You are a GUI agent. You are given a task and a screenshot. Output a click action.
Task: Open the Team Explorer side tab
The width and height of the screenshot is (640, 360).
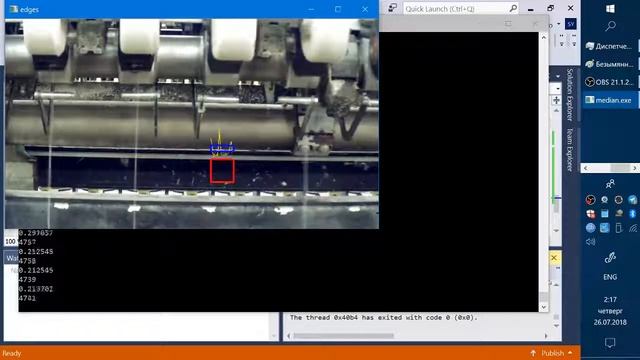point(570,149)
